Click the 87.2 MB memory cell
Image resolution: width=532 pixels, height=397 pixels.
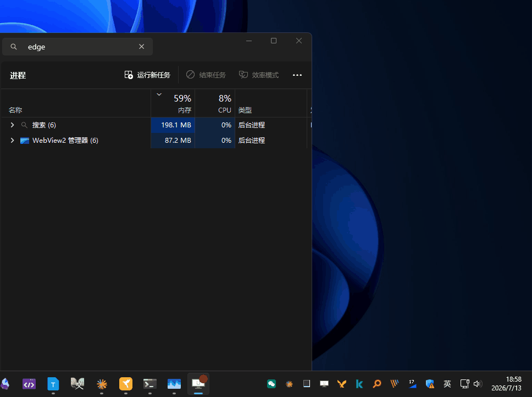(173, 141)
